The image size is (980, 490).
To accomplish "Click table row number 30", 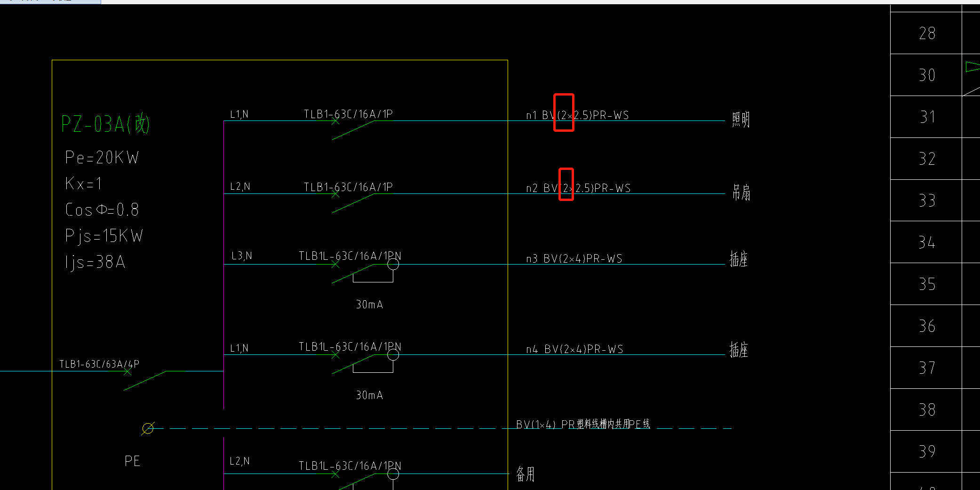I will coord(927,75).
